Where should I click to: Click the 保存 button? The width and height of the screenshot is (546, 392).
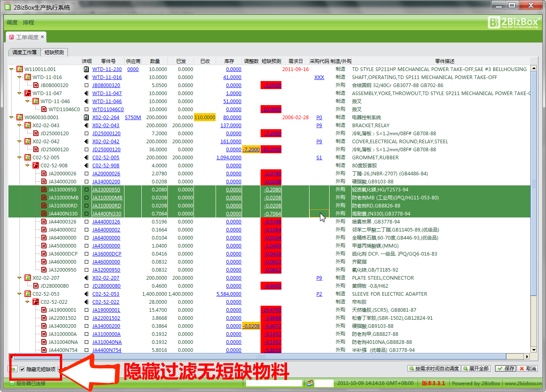[505, 368]
